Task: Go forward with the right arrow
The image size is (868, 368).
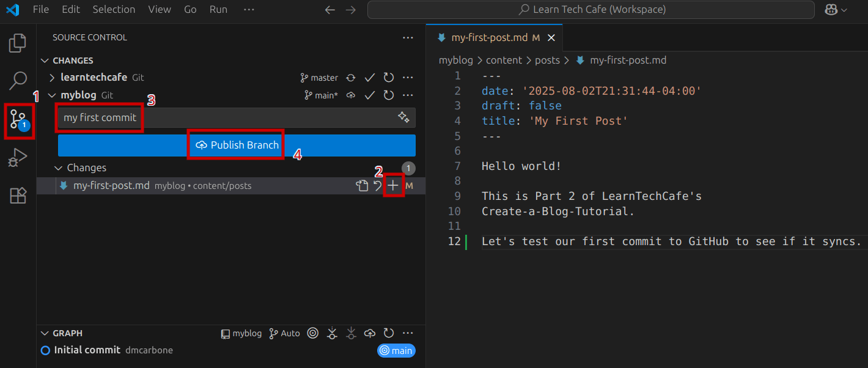Action: point(350,10)
